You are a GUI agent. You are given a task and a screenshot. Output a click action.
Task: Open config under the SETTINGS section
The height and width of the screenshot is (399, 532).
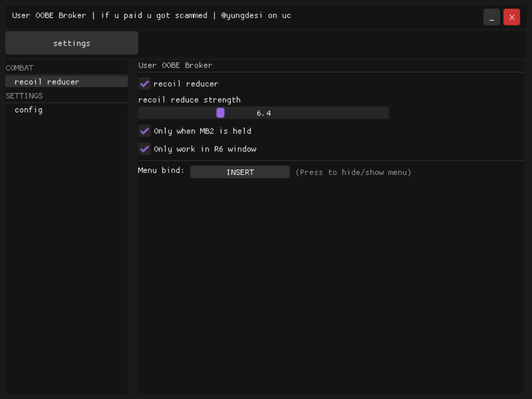tap(29, 110)
